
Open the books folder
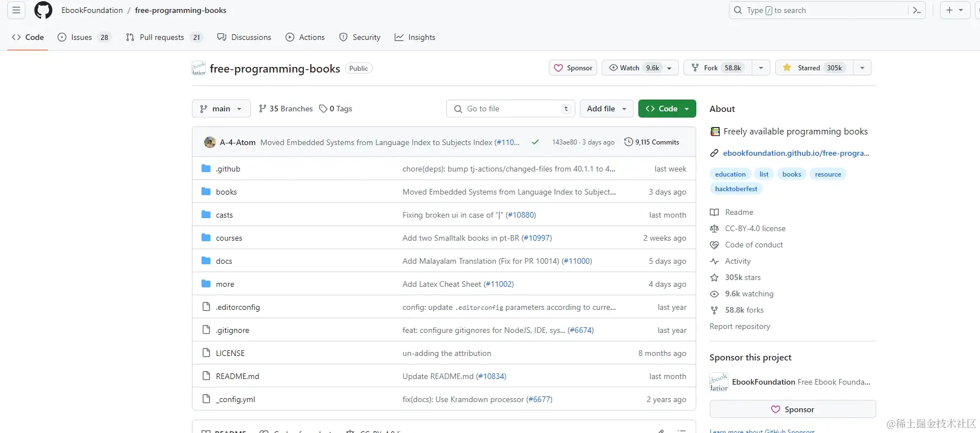[x=226, y=192]
